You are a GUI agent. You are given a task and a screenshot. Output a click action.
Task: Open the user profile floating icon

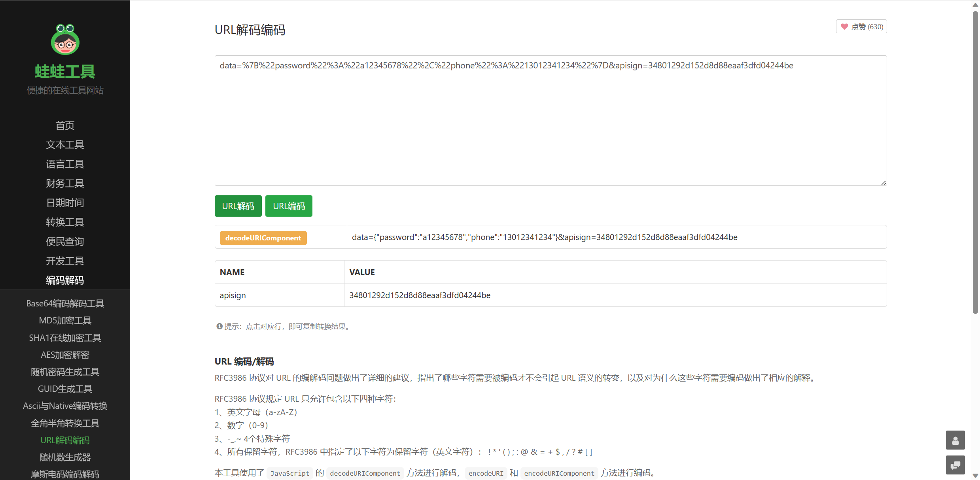coord(955,440)
